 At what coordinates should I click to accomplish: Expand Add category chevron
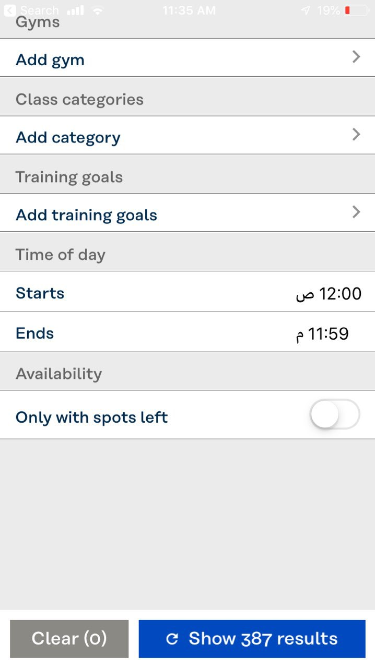(356, 134)
